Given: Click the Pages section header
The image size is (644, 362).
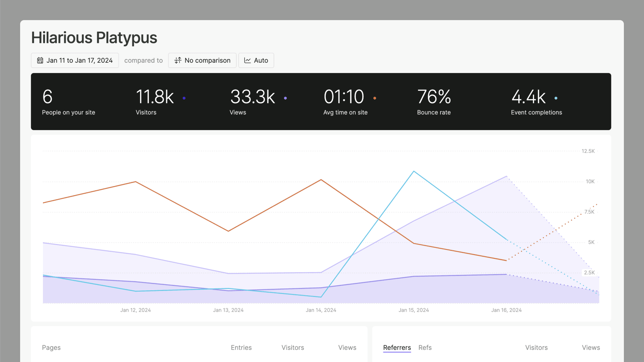Looking at the screenshot, I should 51,348.
